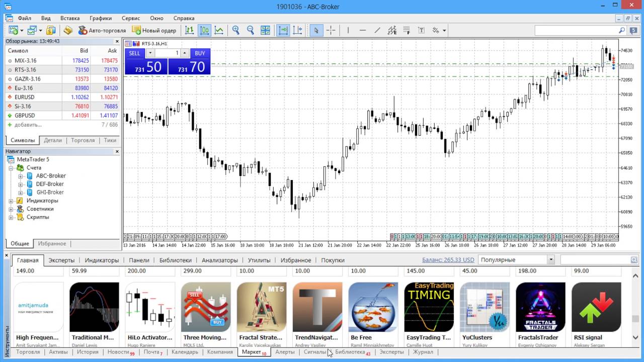Image resolution: width=644 pixels, height=362 pixels.
Task: Open the Сервис menu
Action: (131, 18)
